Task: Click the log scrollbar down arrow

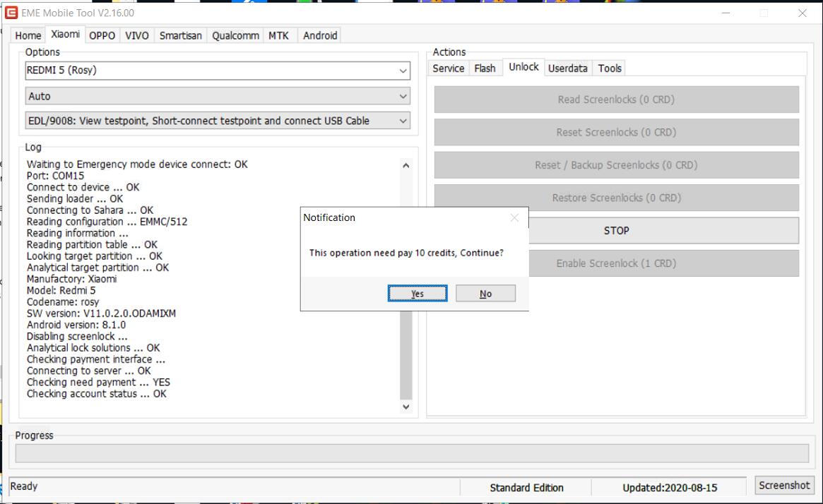Action: (405, 407)
